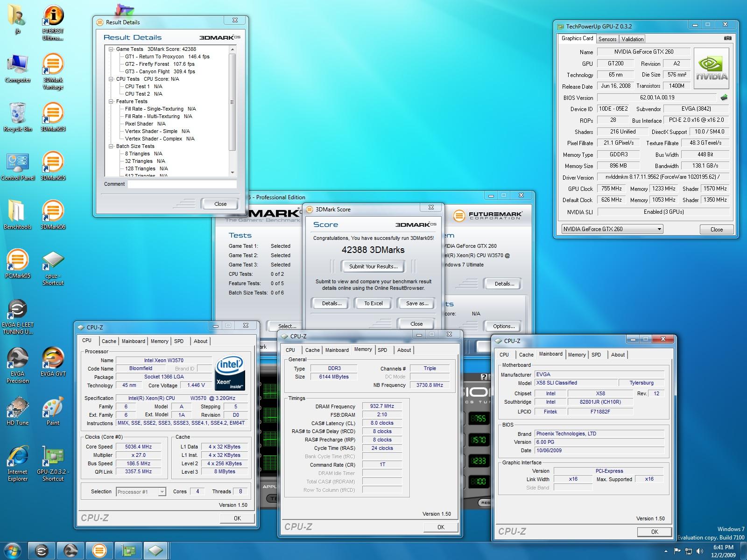Image resolution: width=747 pixels, height=560 pixels.
Task: Select the EVGA E-LEET taskbar button
Action: point(42,551)
